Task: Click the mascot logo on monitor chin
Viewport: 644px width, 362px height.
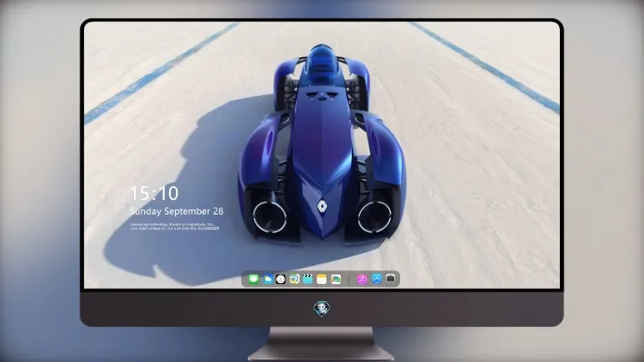Action: (x=322, y=309)
